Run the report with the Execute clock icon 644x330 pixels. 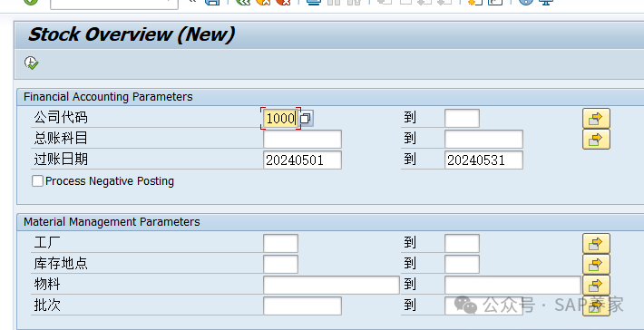31,63
